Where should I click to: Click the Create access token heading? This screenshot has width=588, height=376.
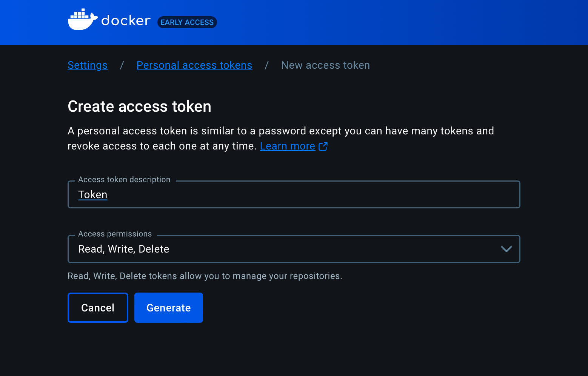click(139, 106)
